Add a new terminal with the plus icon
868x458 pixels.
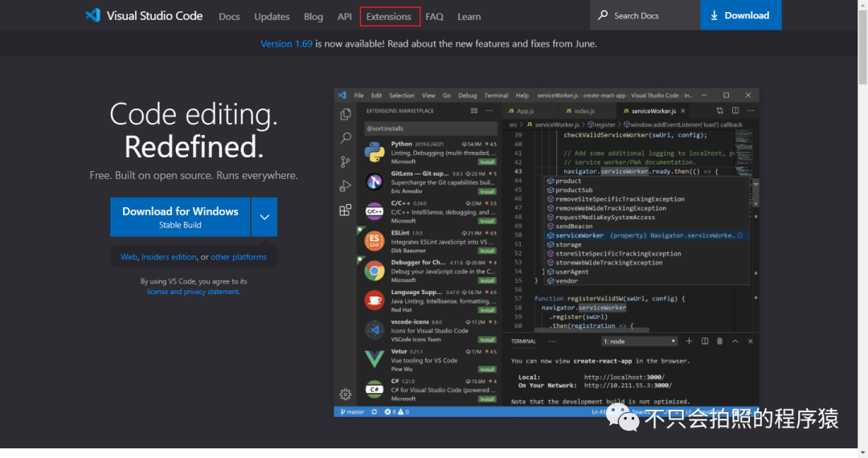point(689,341)
